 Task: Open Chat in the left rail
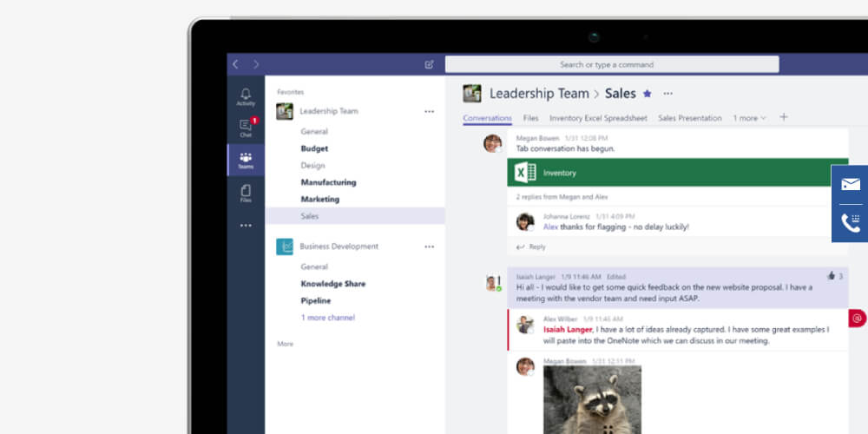[x=246, y=128]
